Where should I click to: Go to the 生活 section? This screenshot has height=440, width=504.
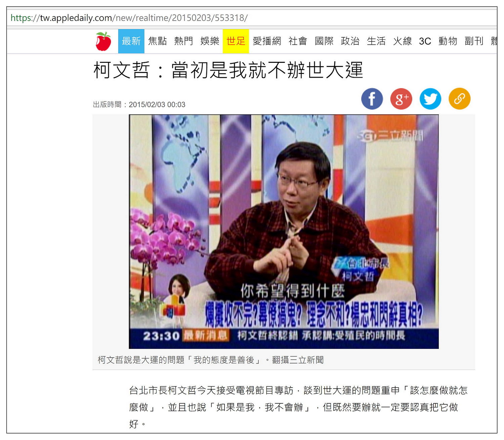[x=376, y=41]
